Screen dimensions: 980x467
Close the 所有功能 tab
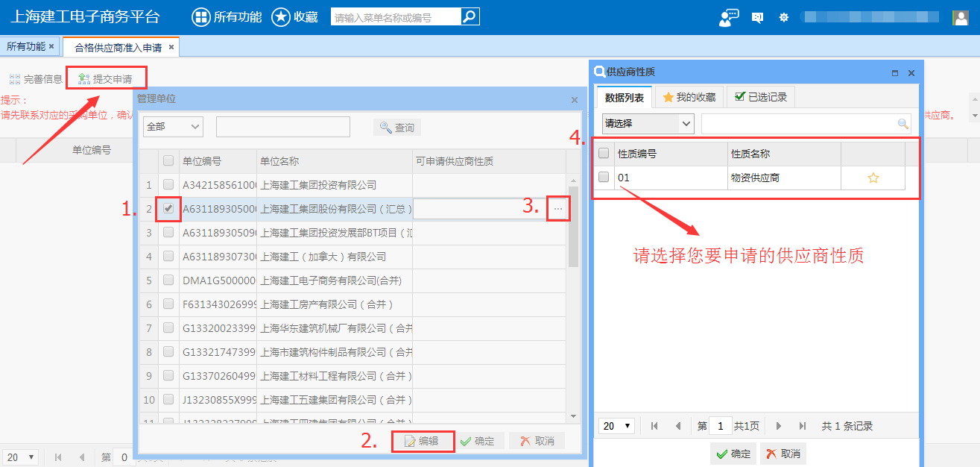click(51, 46)
